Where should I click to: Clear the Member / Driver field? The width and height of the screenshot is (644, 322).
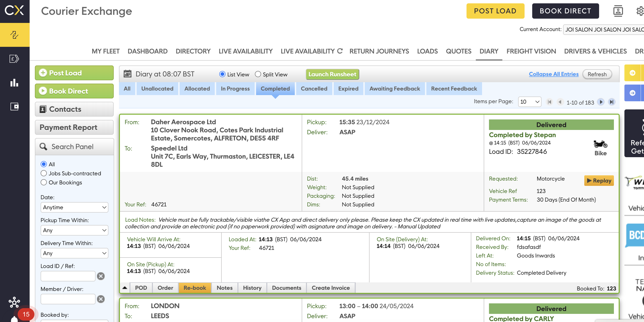pyautogui.click(x=101, y=299)
